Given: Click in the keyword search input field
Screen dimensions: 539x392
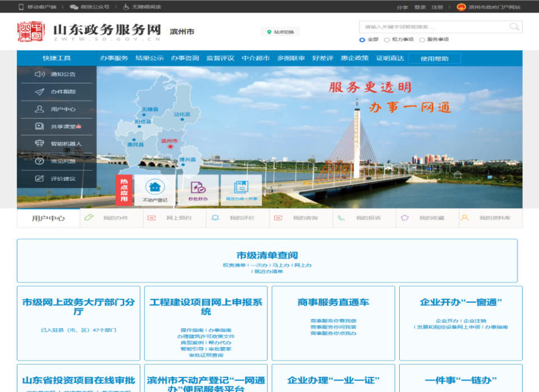Looking at the screenshot, I should [x=432, y=26].
